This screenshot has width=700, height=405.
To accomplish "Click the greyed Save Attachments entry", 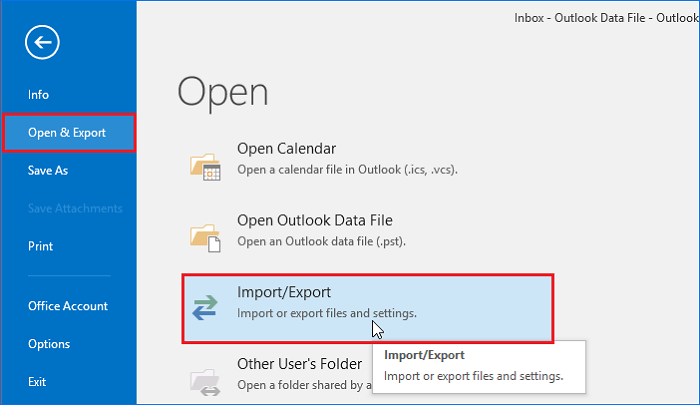I will click(x=75, y=208).
